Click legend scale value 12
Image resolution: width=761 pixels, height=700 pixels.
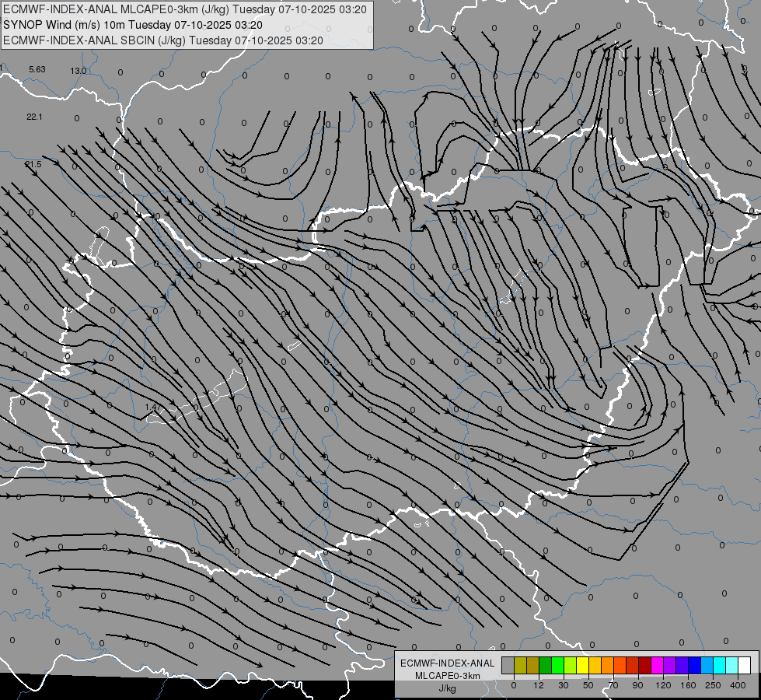point(539,685)
